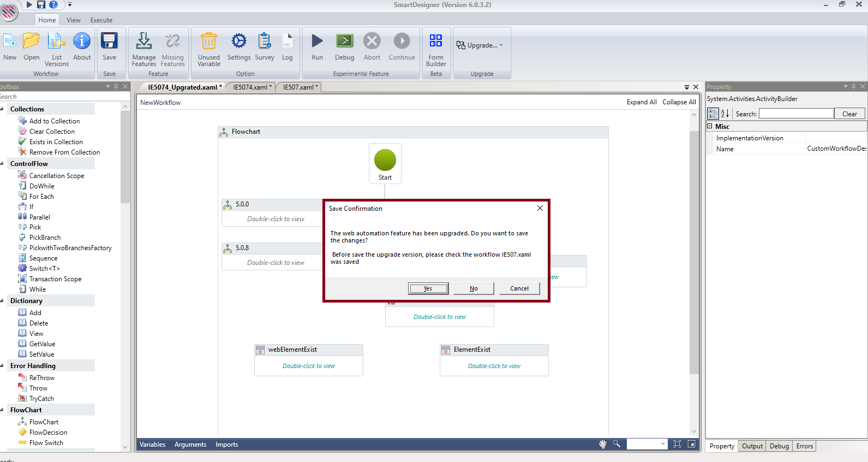The width and height of the screenshot is (868, 462).
Task: Switch to the IE5074.xaml document tab
Action: pyautogui.click(x=250, y=87)
